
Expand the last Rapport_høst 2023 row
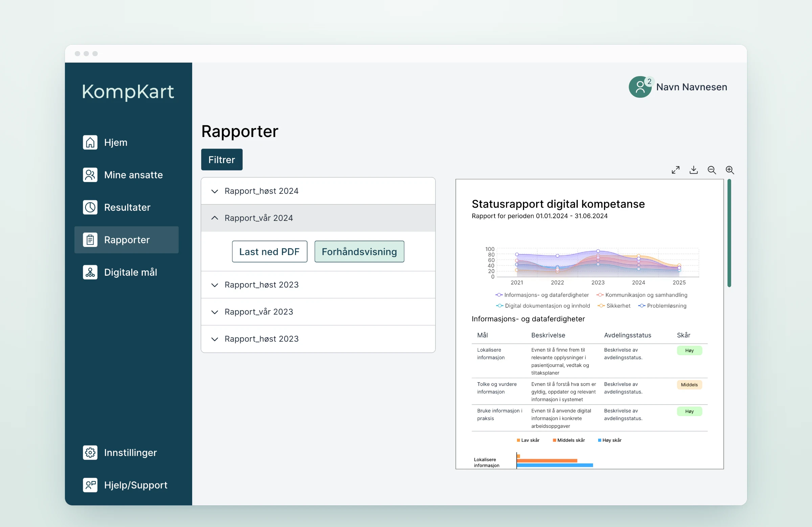coord(318,339)
